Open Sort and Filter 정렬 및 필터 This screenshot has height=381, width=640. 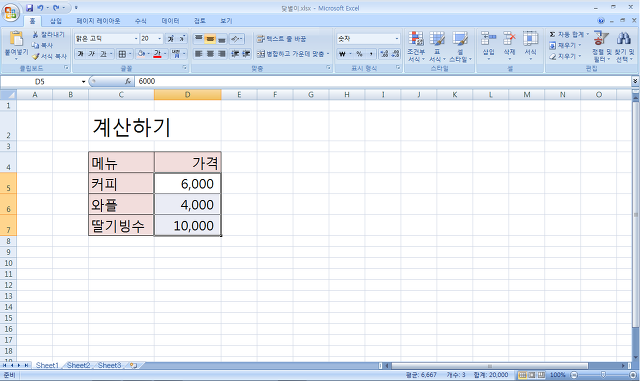click(x=602, y=46)
